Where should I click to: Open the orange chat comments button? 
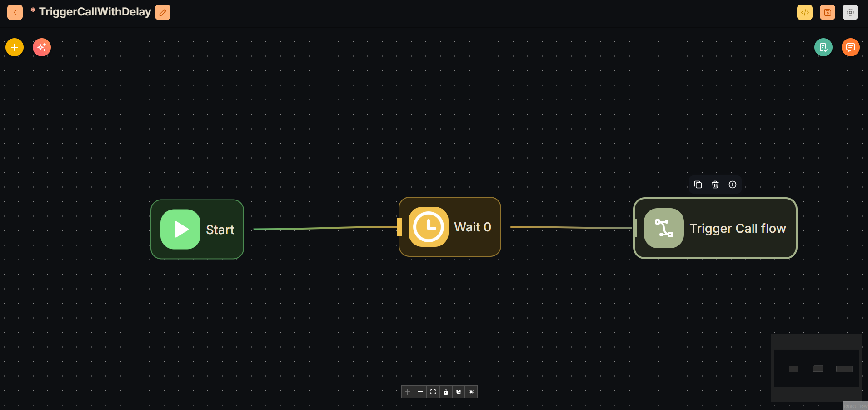(x=850, y=47)
